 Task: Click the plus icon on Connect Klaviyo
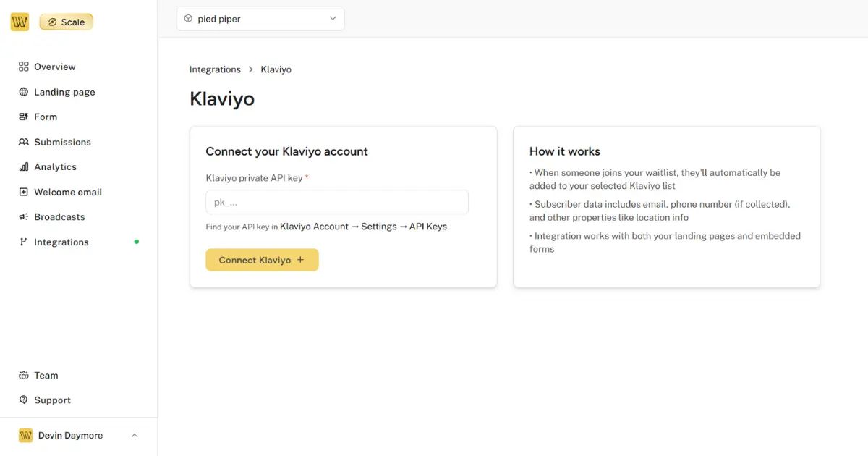[x=301, y=260]
